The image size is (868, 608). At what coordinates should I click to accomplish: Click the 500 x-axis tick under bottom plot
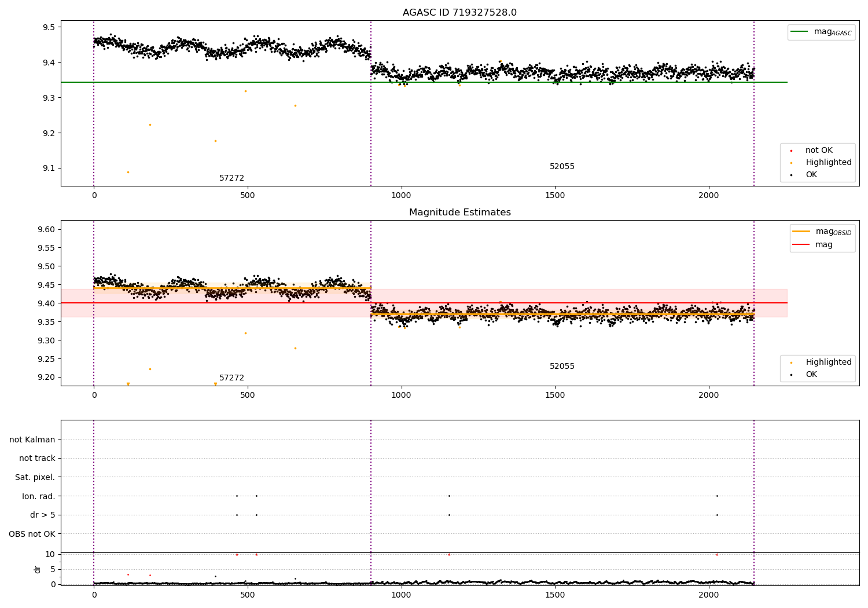[x=248, y=594]
